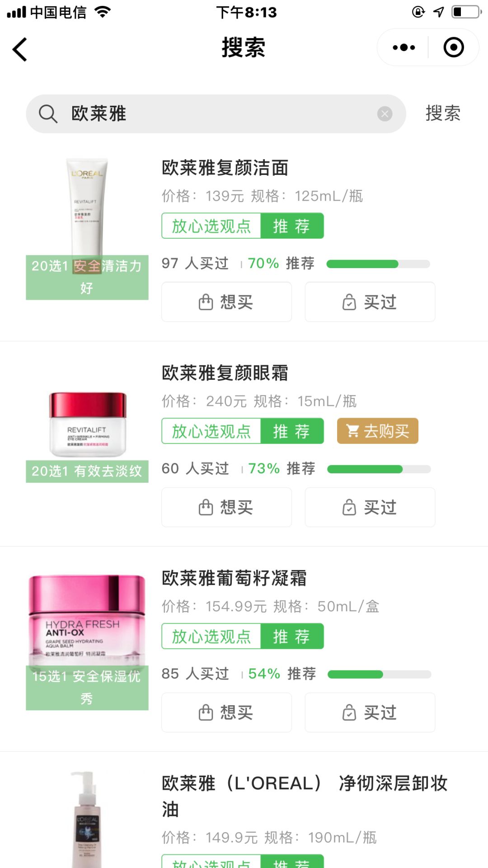Mark 欧莱雅葡萄籽凝霜 as 买过
Screen dimensions: 488x868
(370, 712)
